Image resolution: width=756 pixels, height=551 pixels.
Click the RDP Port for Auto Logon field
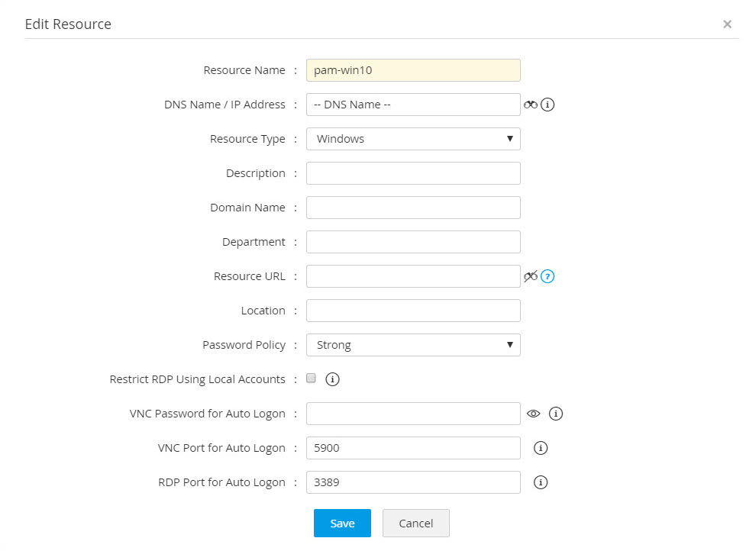click(x=413, y=482)
